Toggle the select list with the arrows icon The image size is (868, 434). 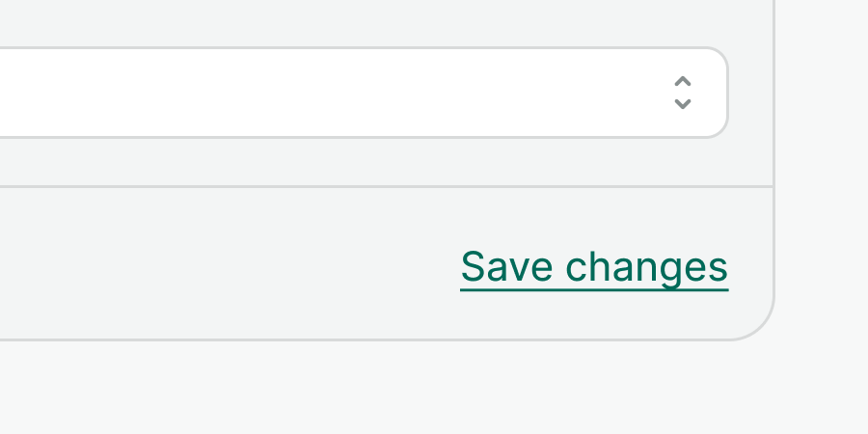click(x=682, y=93)
